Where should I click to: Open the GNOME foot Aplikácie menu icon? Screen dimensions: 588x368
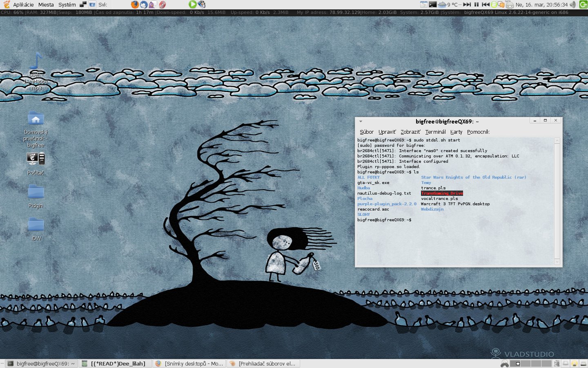click(x=7, y=4)
